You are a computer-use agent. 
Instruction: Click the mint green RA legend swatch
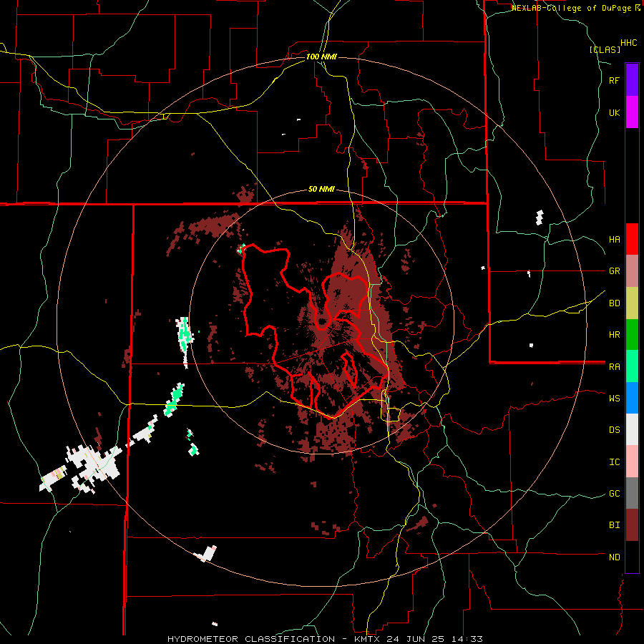[x=632, y=366]
